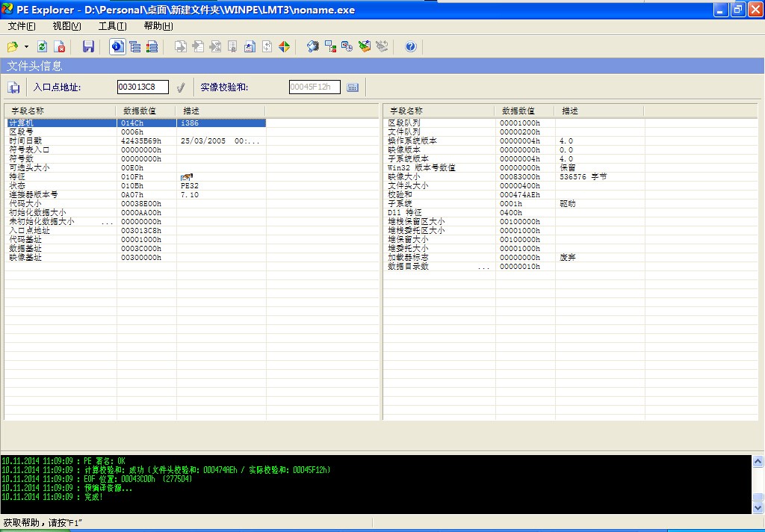The height and width of the screenshot is (532, 765).
Task: Click the value 00038E00h for 代码大小
Action: [x=141, y=203]
